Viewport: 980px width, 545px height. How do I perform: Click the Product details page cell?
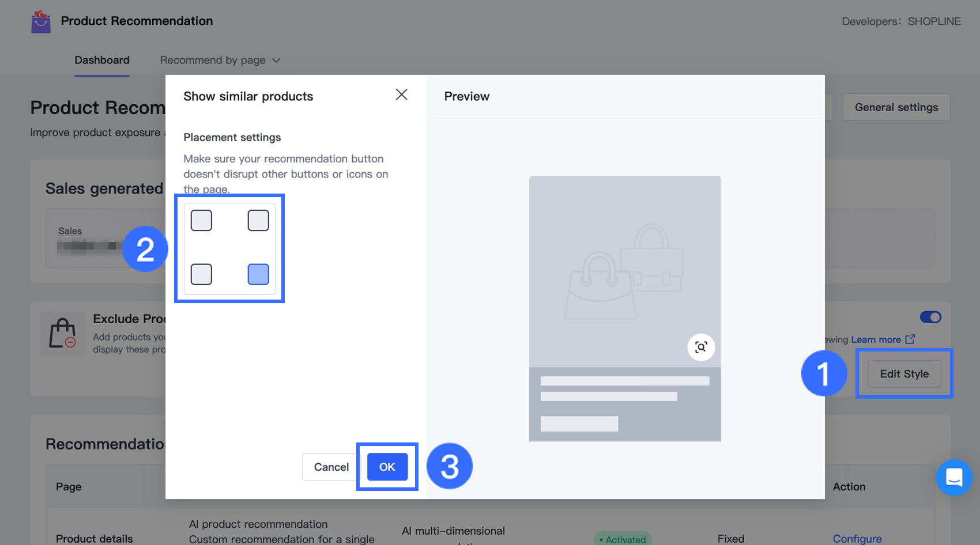(x=95, y=539)
